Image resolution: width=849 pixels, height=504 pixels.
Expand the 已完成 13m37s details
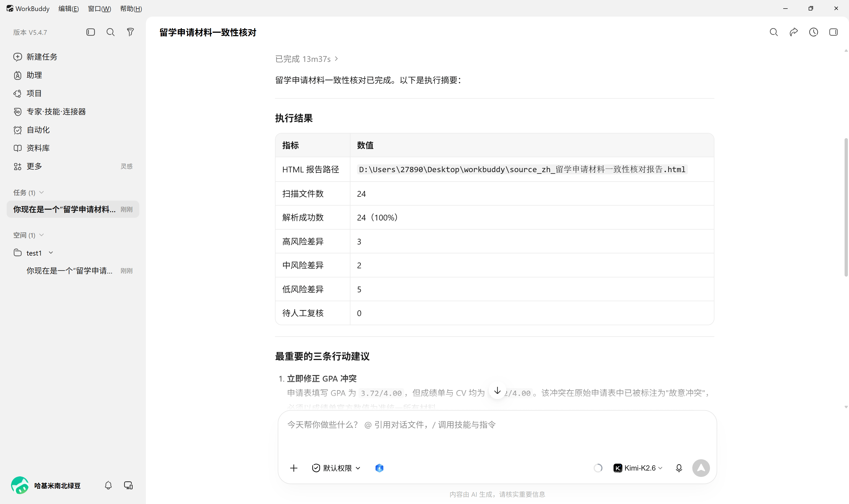[306, 59]
